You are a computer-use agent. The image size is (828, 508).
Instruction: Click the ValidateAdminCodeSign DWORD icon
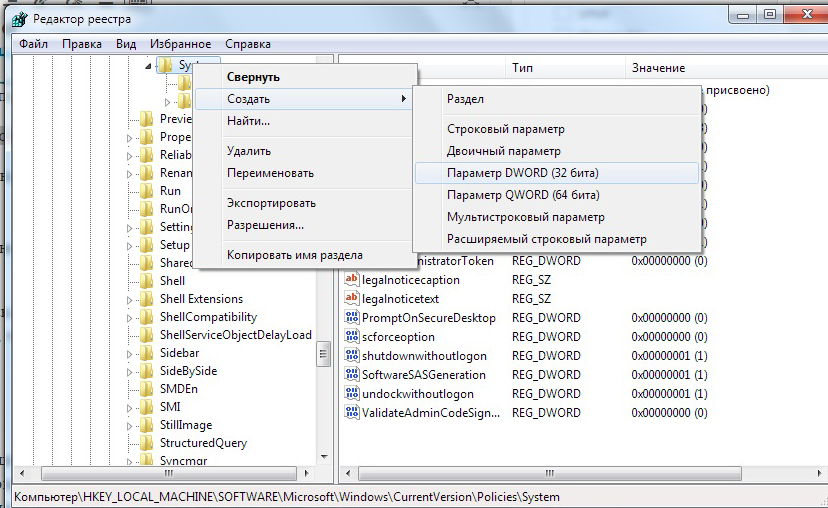coord(351,412)
